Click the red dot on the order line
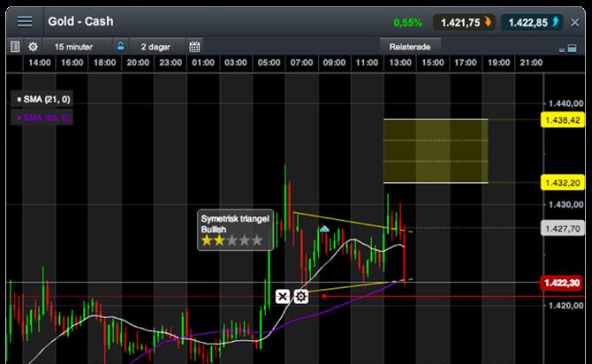Viewport: 592px width, 364px height. tap(324, 296)
